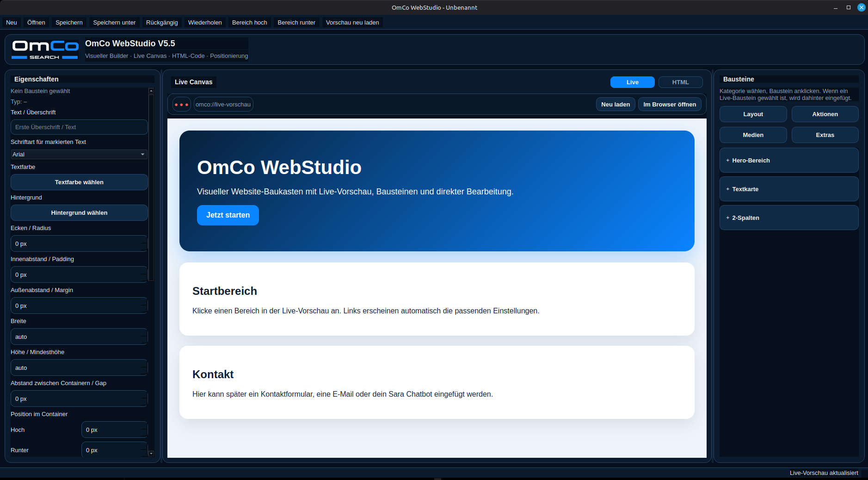Move section down with Bereich runter
Image resolution: width=868 pixels, height=480 pixels.
pos(296,22)
